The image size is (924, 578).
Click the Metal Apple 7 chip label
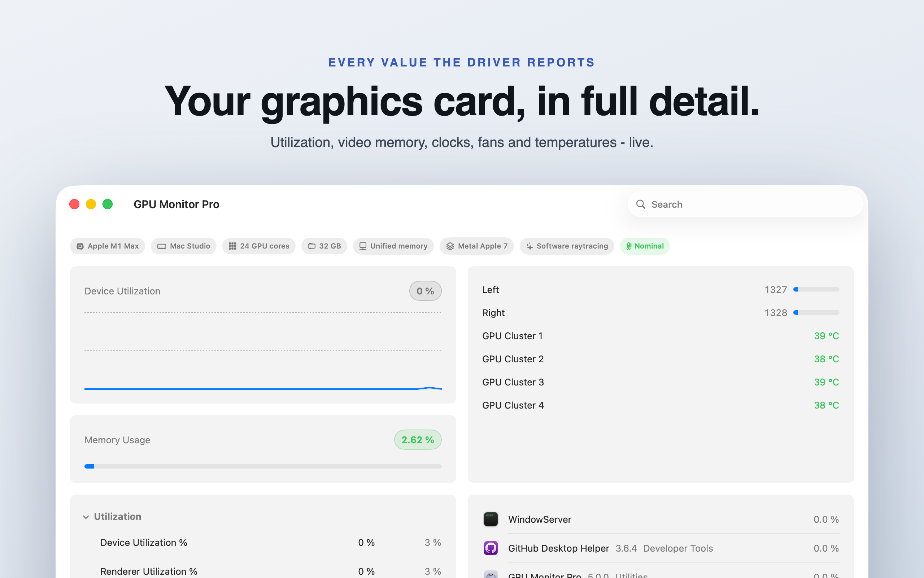point(483,246)
